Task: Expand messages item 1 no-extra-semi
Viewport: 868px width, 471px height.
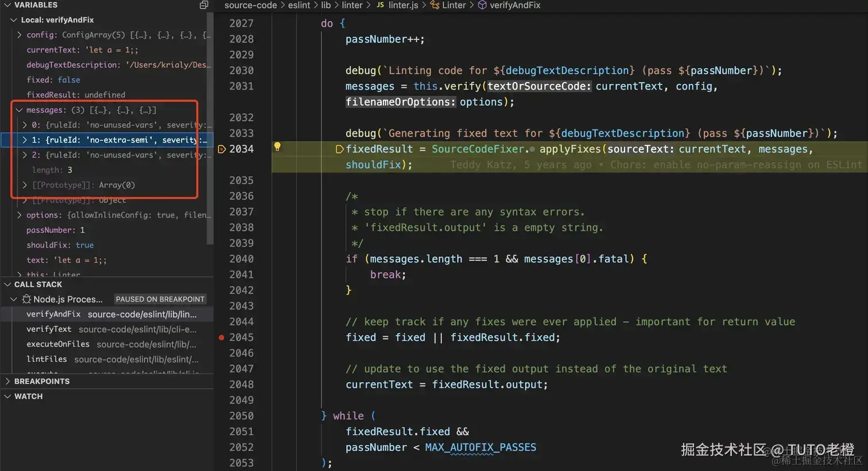Action: pos(25,140)
